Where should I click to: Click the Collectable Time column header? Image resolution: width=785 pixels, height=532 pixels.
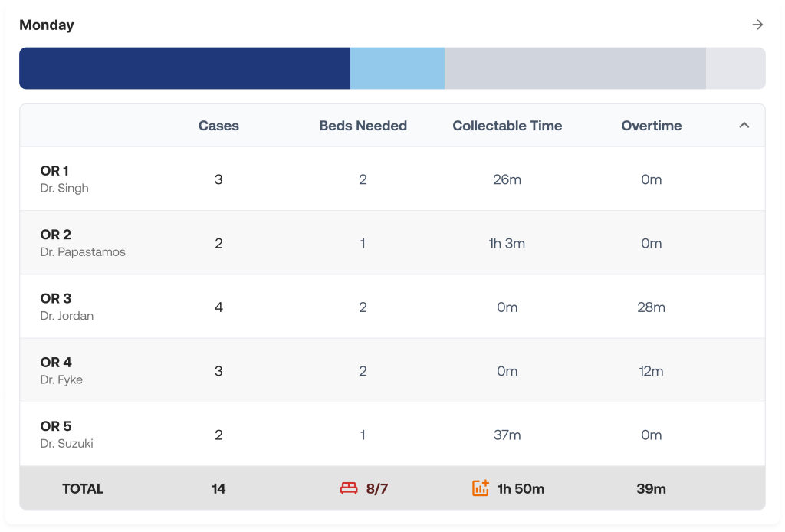pyautogui.click(x=507, y=126)
